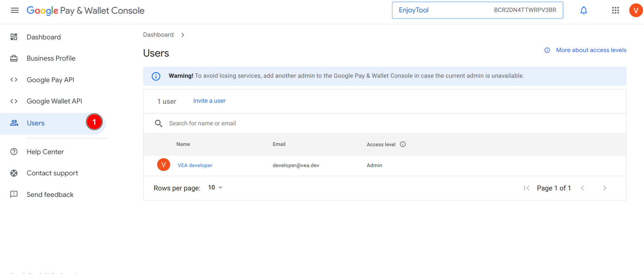Go to the previous page of users

coord(583,188)
